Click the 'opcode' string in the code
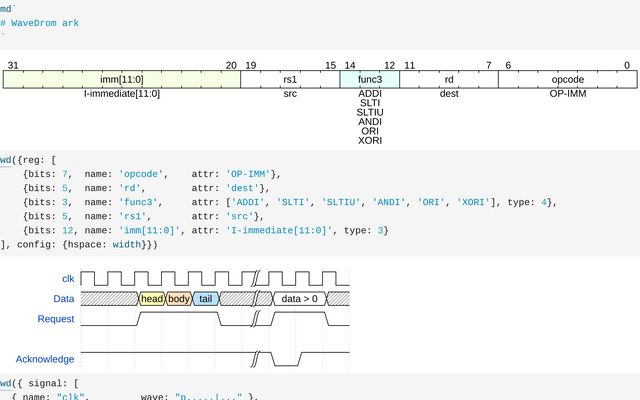 coord(141,174)
